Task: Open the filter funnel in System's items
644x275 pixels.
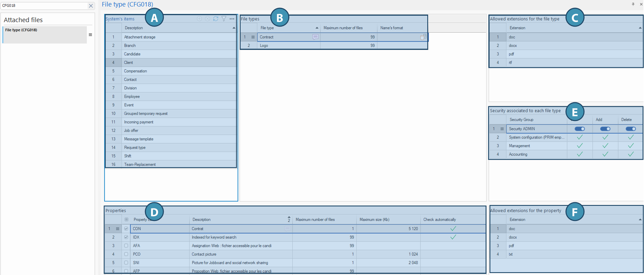Action: [x=224, y=19]
